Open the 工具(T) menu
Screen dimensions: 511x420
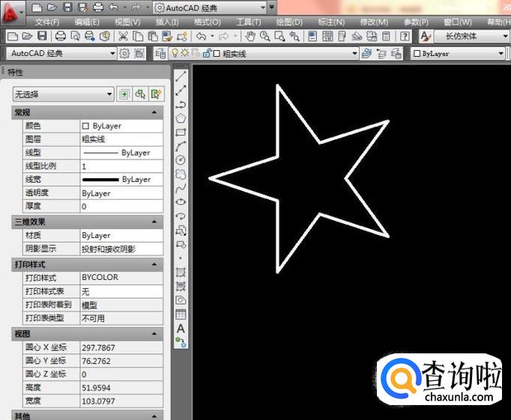pos(248,22)
